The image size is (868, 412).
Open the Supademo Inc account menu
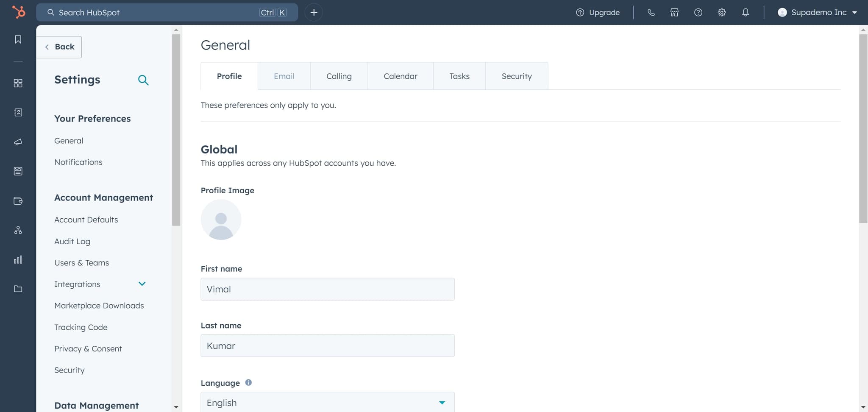(818, 12)
